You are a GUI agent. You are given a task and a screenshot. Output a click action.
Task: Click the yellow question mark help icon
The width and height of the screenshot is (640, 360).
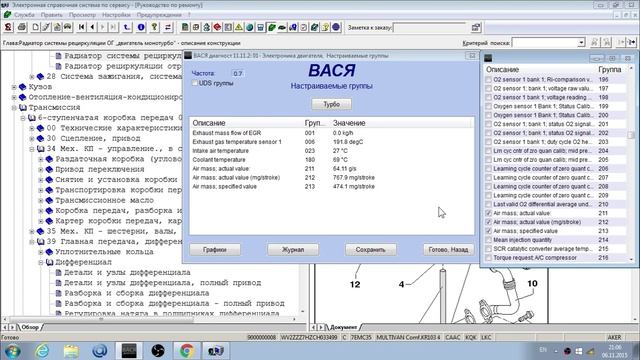click(154, 27)
